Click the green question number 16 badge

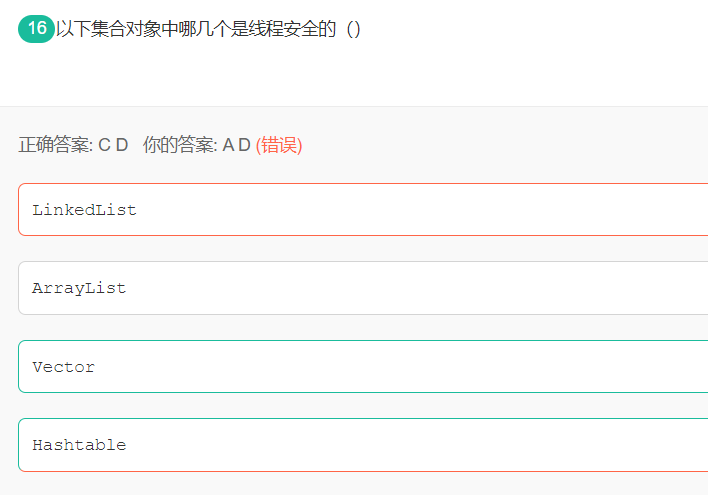[x=36, y=29]
